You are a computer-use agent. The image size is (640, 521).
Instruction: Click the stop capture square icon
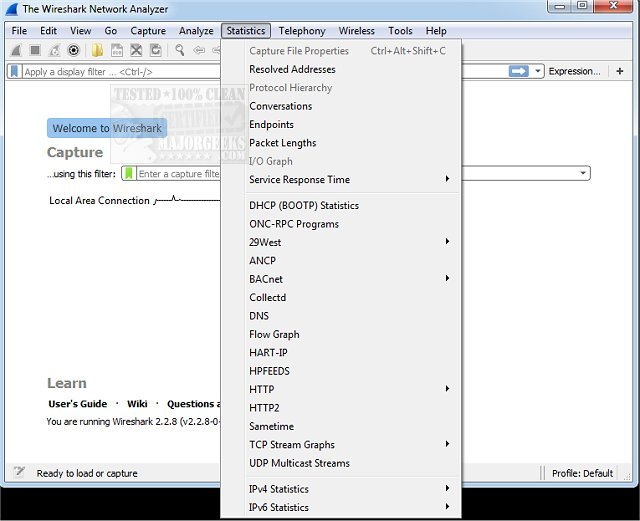(x=35, y=50)
